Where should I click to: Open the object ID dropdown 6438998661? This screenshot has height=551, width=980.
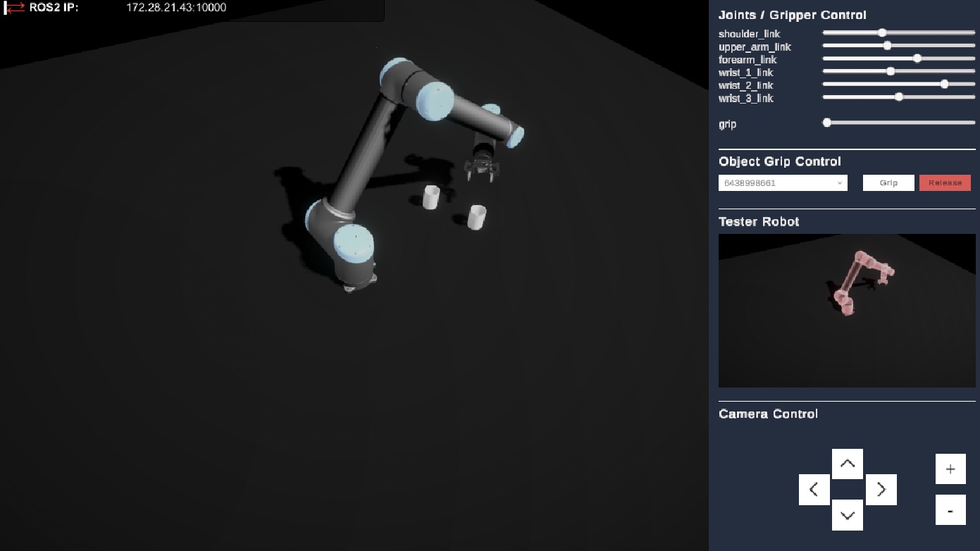(x=782, y=183)
